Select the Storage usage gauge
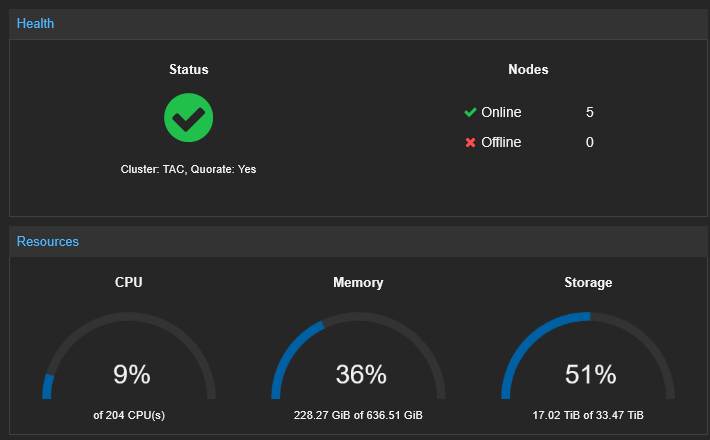710x440 pixels. pyautogui.click(x=588, y=356)
